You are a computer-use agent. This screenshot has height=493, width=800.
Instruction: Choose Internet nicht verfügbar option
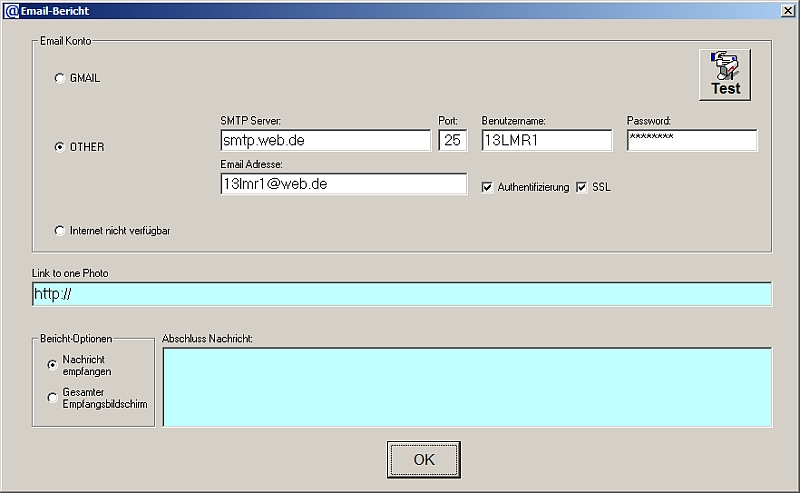click(x=59, y=231)
